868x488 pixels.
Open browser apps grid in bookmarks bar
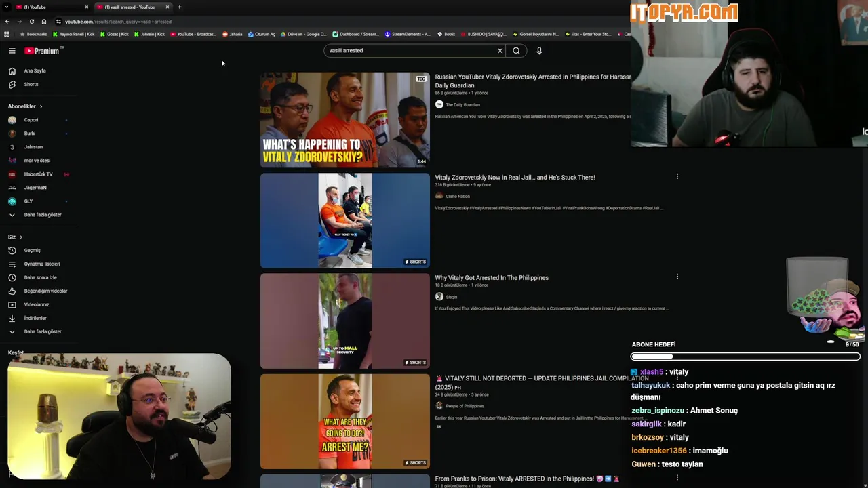tap(7, 34)
